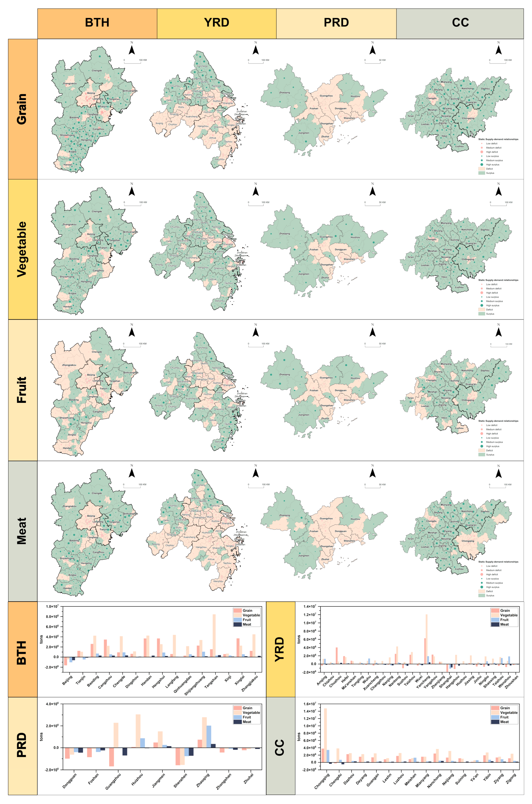Select High deficit circle in Meat row legend
The width and height of the screenshot is (532, 804).
[481, 574]
